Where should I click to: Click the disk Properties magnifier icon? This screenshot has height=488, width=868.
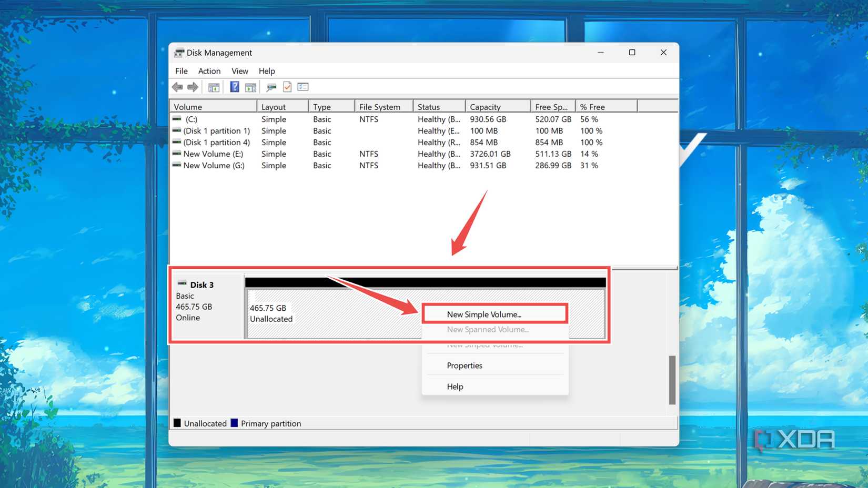tap(271, 86)
